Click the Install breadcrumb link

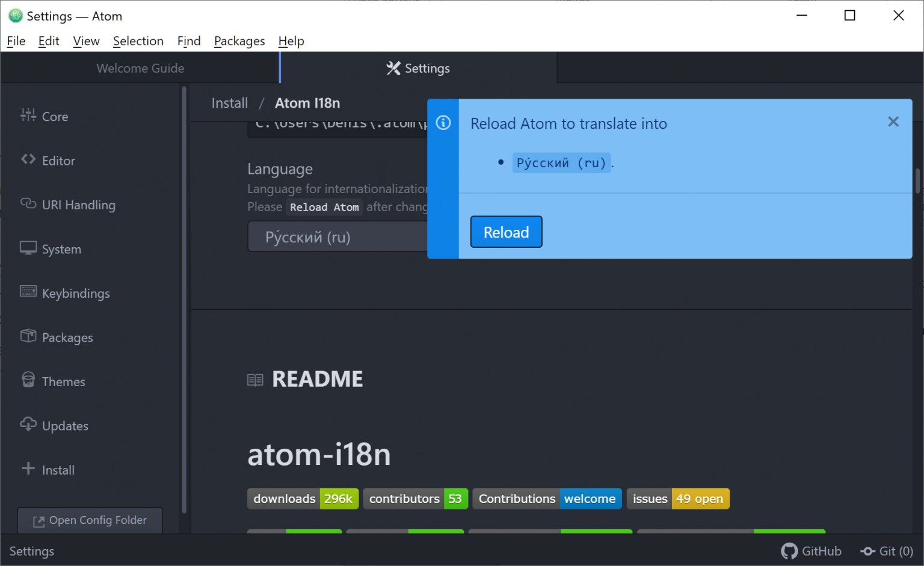tap(230, 103)
